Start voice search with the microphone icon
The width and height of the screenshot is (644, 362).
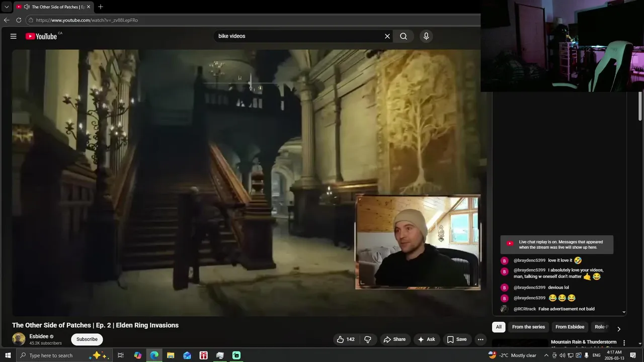426,36
